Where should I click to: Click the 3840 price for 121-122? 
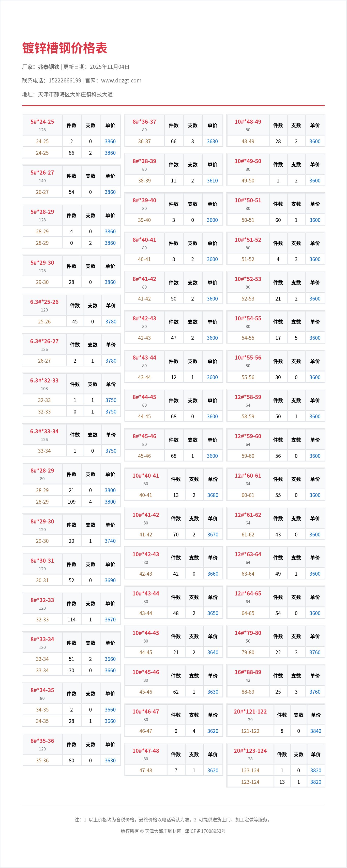[x=315, y=731]
